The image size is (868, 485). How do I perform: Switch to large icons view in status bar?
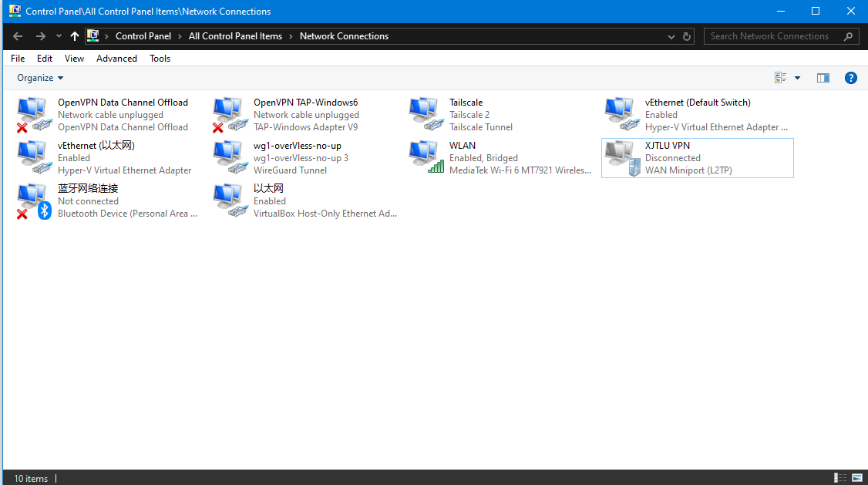click(857, 478)
